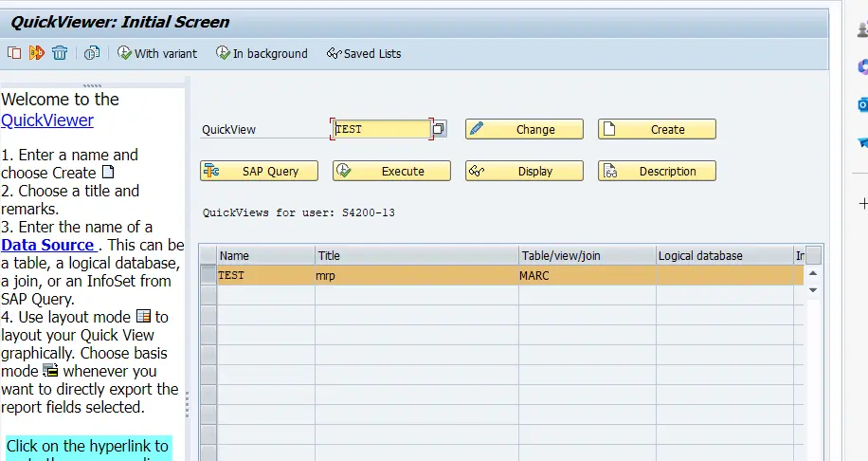Open value help beside the QuickView field
The image size is (868, 461).
[440, 129]
